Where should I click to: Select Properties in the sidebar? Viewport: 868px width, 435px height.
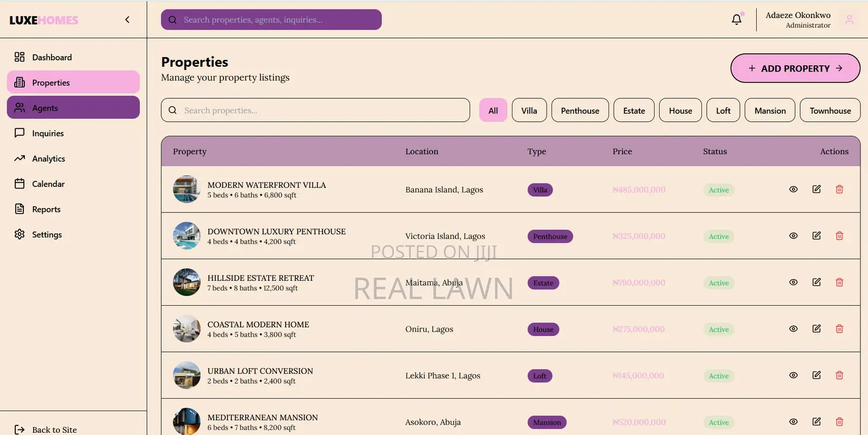pos(73,83)
